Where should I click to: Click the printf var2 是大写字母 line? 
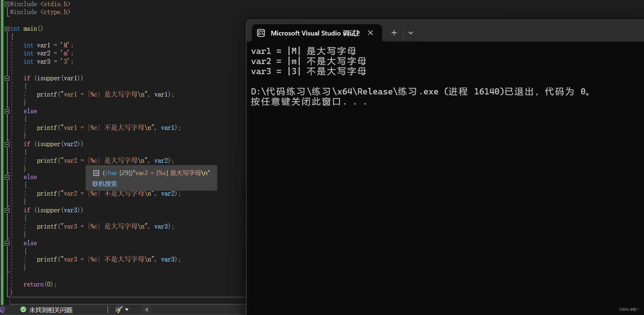[105, 161]
